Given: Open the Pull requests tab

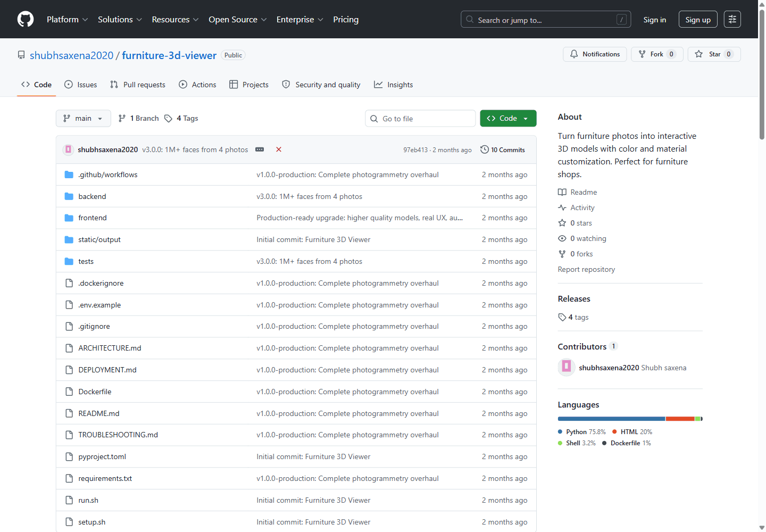Looking at the screenshot, I should tap(138, 85).
